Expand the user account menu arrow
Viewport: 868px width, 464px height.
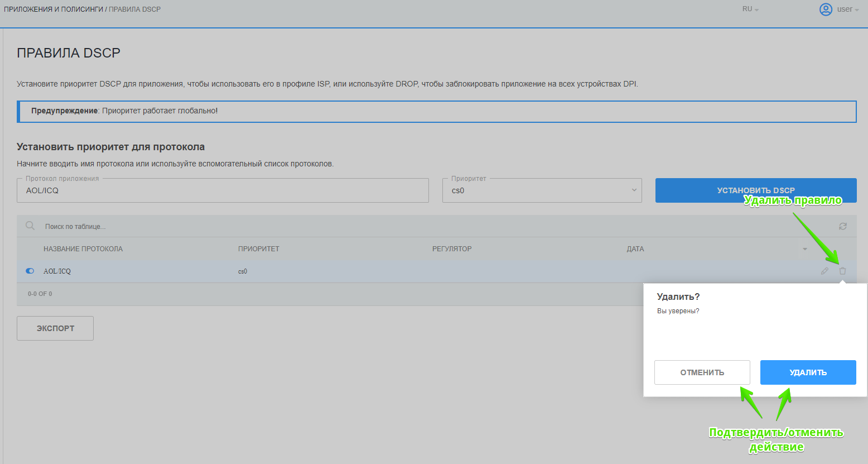point(856,10)
